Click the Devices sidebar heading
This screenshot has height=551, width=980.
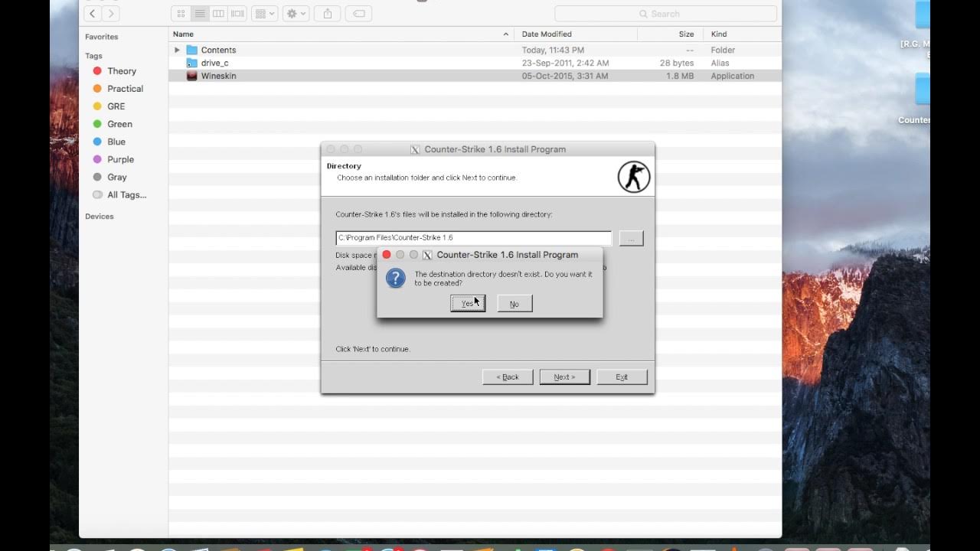pos(99,217)
